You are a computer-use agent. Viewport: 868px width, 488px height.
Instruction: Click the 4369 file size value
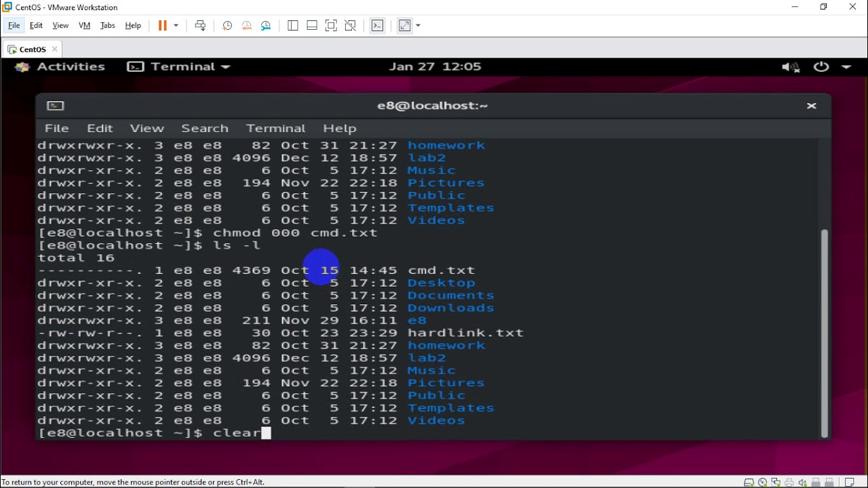click(x=252, y=270)
